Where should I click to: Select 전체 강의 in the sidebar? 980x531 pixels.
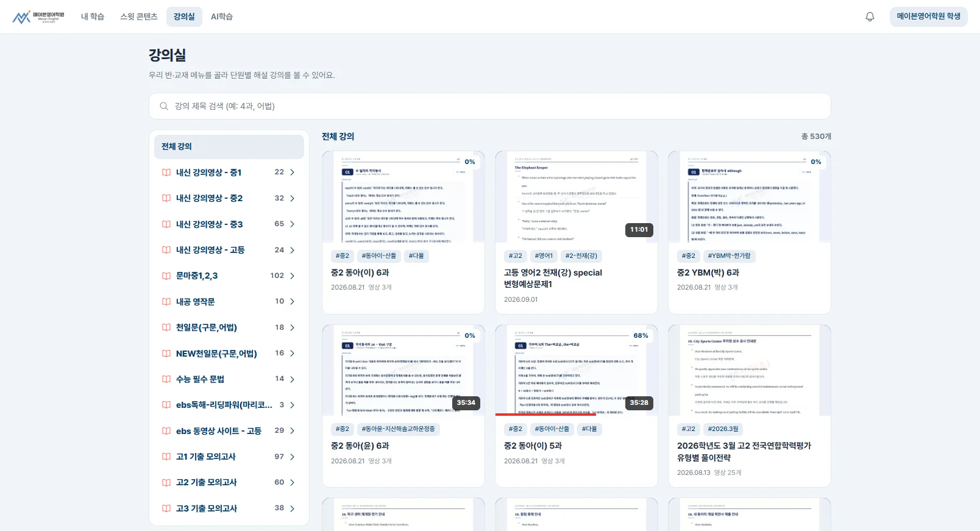(x=229, y=147)
